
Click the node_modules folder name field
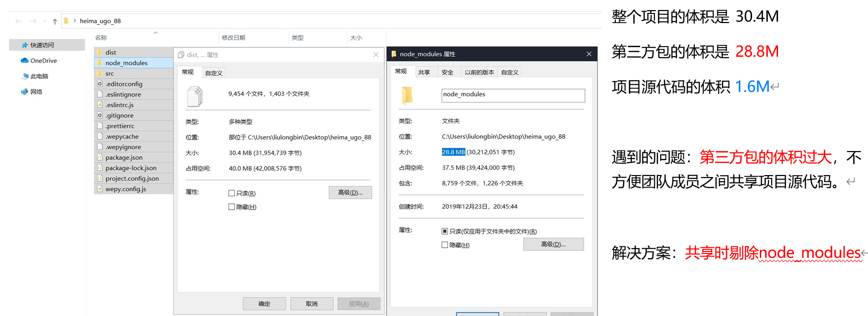[x=513, y=95]
